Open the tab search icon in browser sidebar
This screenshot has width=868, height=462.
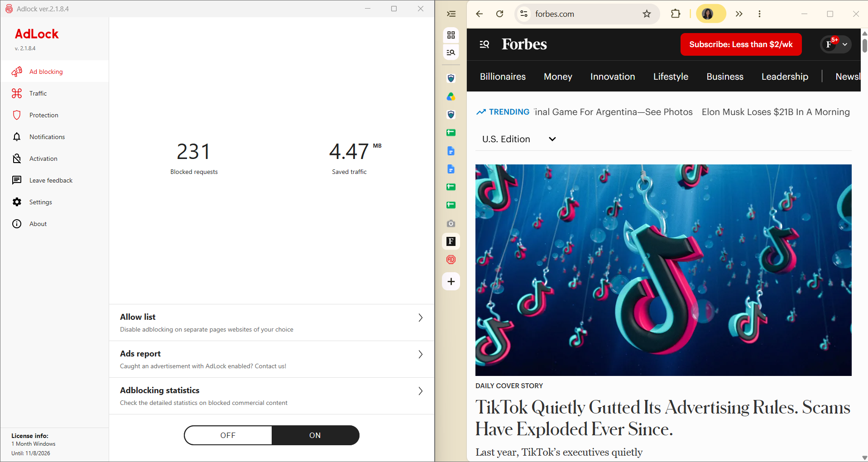coord(451,53)
